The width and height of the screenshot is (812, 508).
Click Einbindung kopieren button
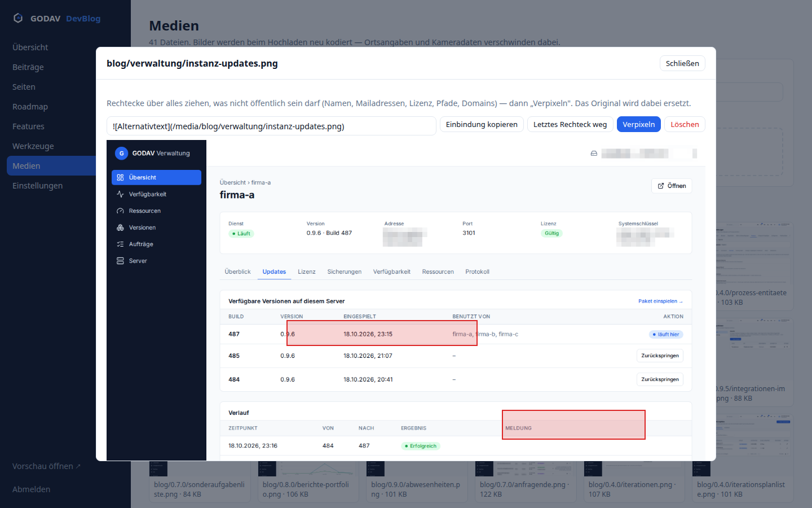(x=482, y=124)
